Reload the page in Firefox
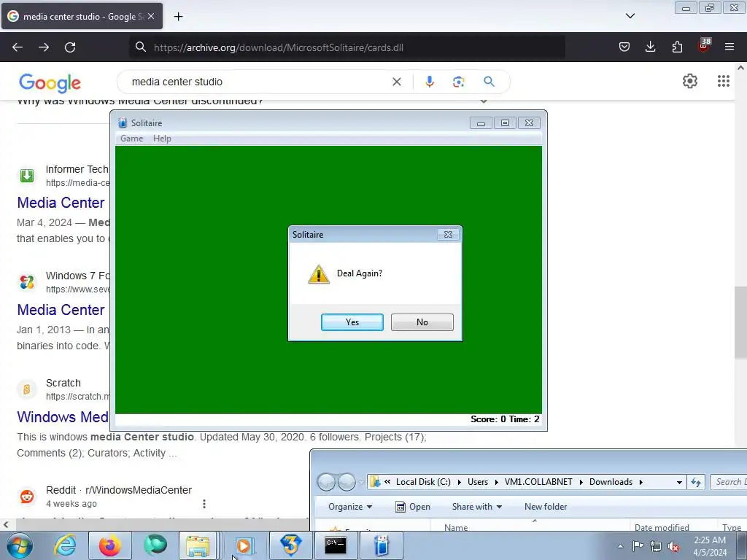This screenshot has width=747, height=560. point(70,47)
